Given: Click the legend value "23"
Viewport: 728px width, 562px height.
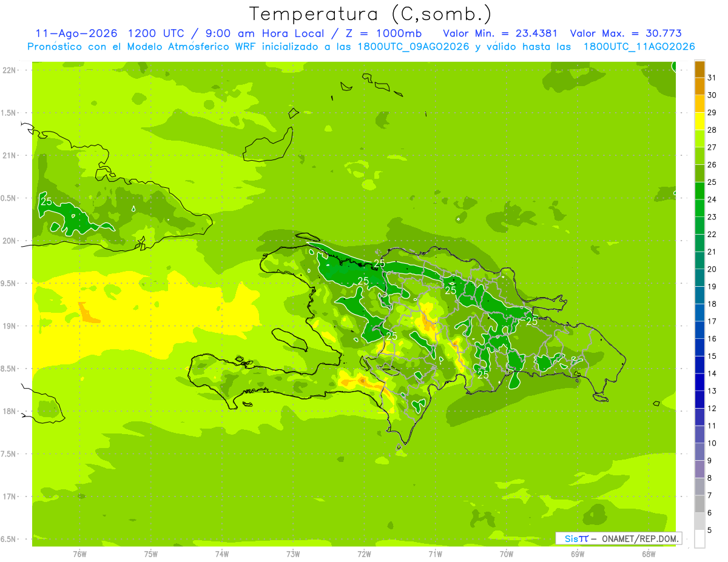Looking at the screenshot, I should coord(712,216).
